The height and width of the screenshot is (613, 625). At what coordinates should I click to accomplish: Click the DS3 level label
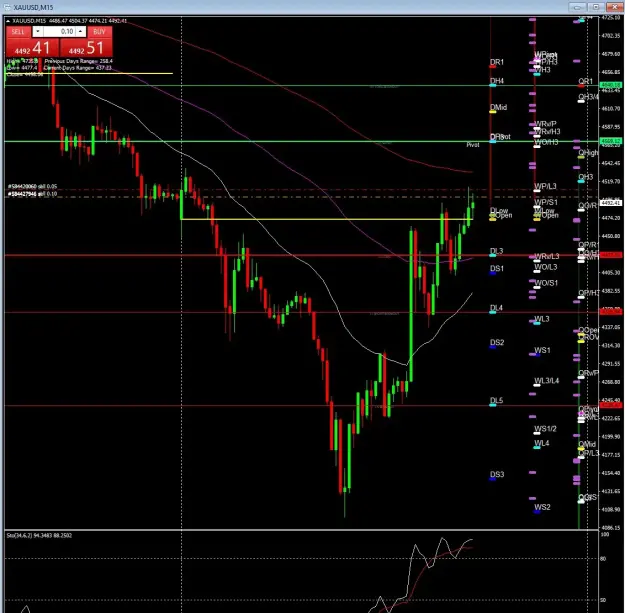point(497,474)
